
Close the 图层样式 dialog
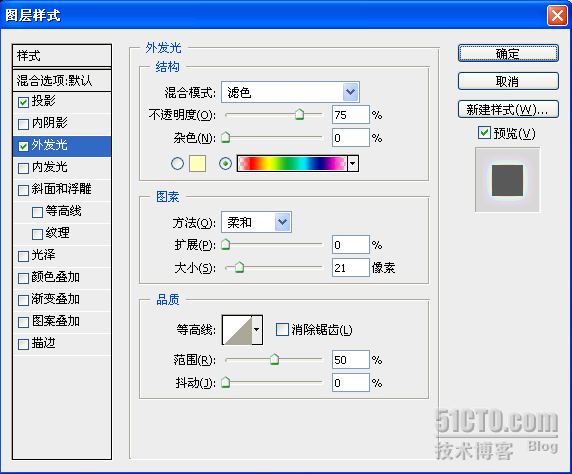pyautogui.click(x=557, y=16)
